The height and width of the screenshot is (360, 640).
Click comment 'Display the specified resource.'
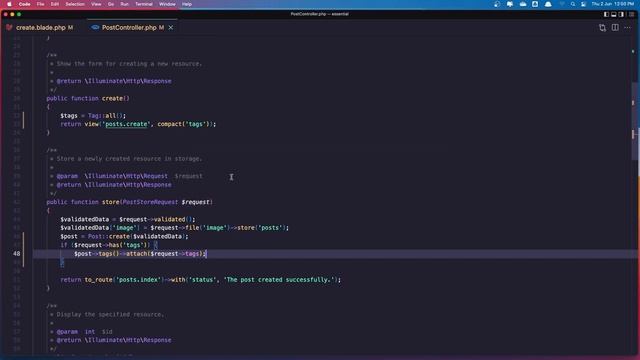click(110, 314)
